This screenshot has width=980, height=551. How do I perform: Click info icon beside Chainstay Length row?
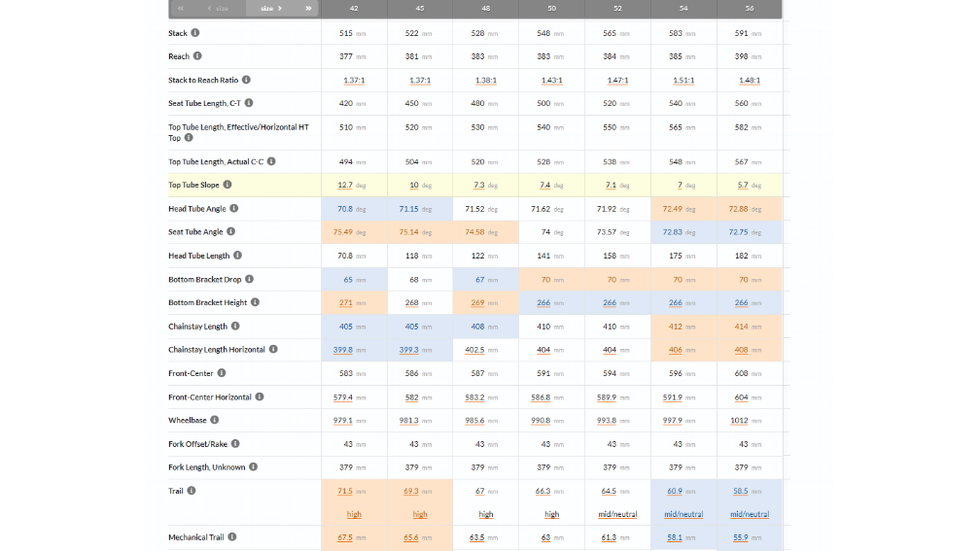tap(235, 327)
